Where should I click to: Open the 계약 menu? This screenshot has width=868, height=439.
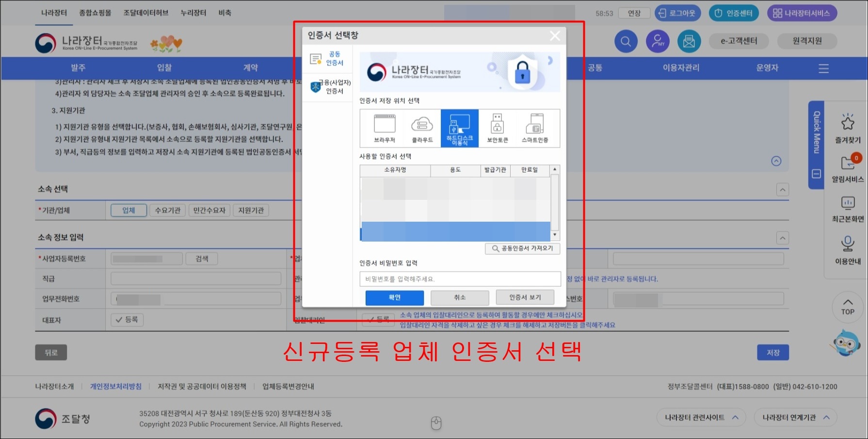[250, 67]
